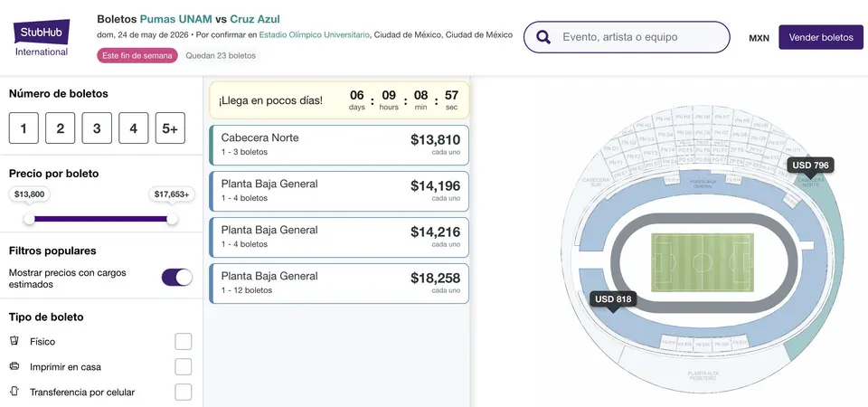
Task: Choose 1 ticket quantity
Action: coord(24,128)
